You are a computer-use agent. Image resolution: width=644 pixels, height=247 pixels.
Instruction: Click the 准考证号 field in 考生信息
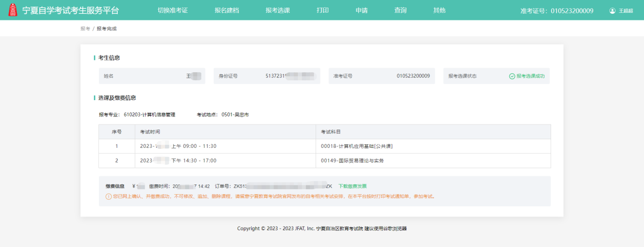(x=381, y=76)
